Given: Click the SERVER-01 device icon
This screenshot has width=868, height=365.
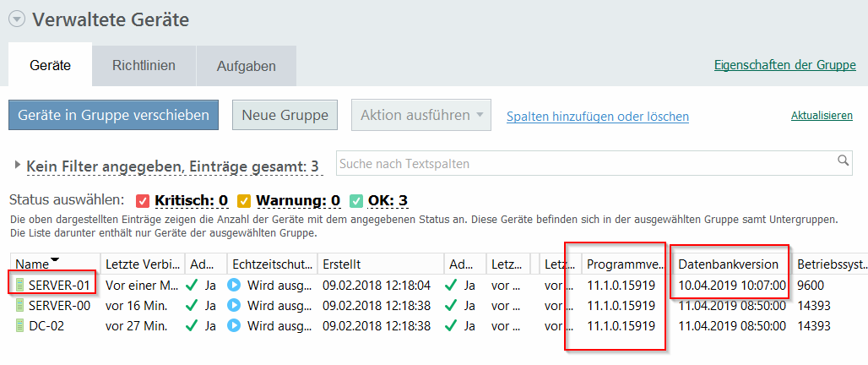Looking at the screenshot, I should (x=20, y=285).
